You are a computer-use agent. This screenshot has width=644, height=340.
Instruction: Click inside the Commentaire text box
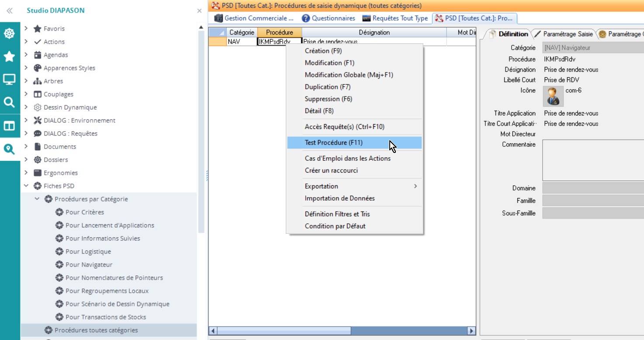[x=592, y=160]
